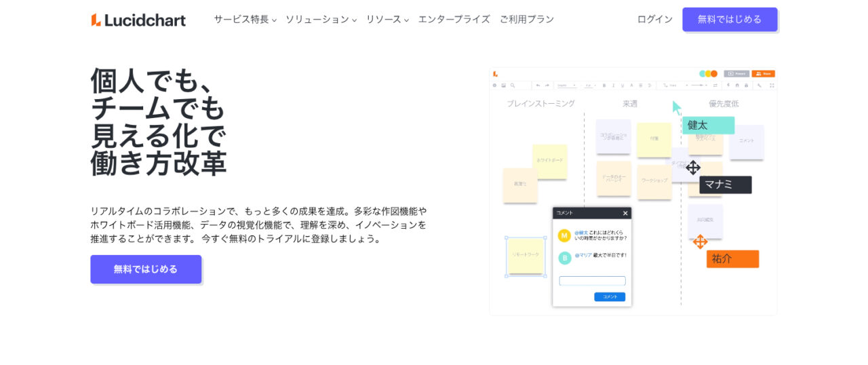Viewport: 868px width, 365px height.
Task: Open the font size dropdown in the mockup toolbar
Action: (x=589, y=85)
